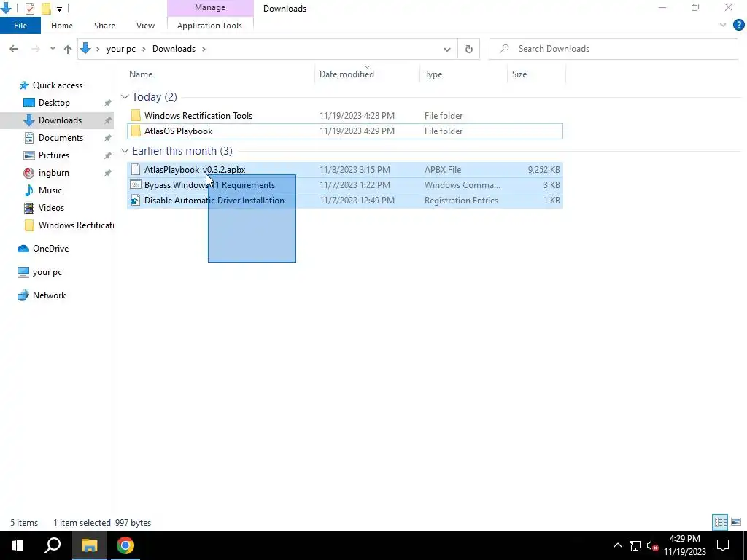This screenshot has width=747, height=560.
Task: Click the network tray icon
Action: (x=635, y=545)
